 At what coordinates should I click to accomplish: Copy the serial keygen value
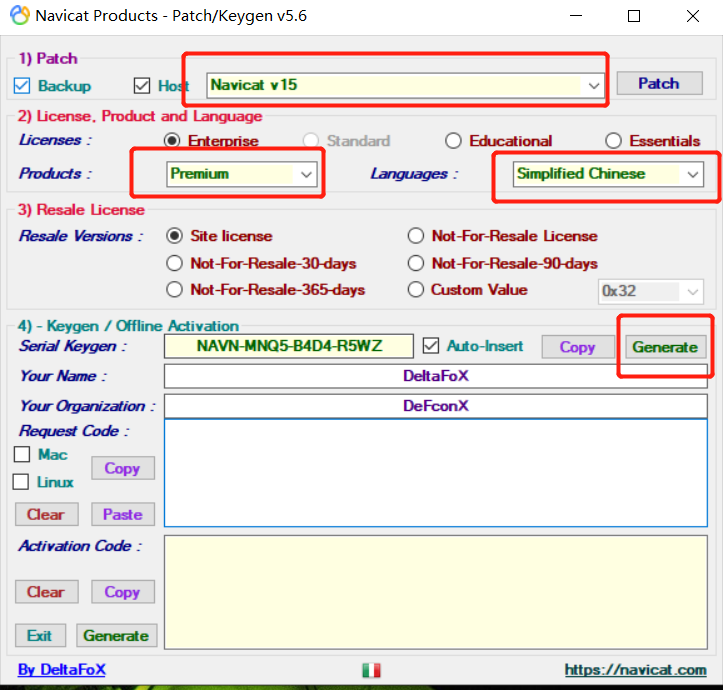(578, 347)
